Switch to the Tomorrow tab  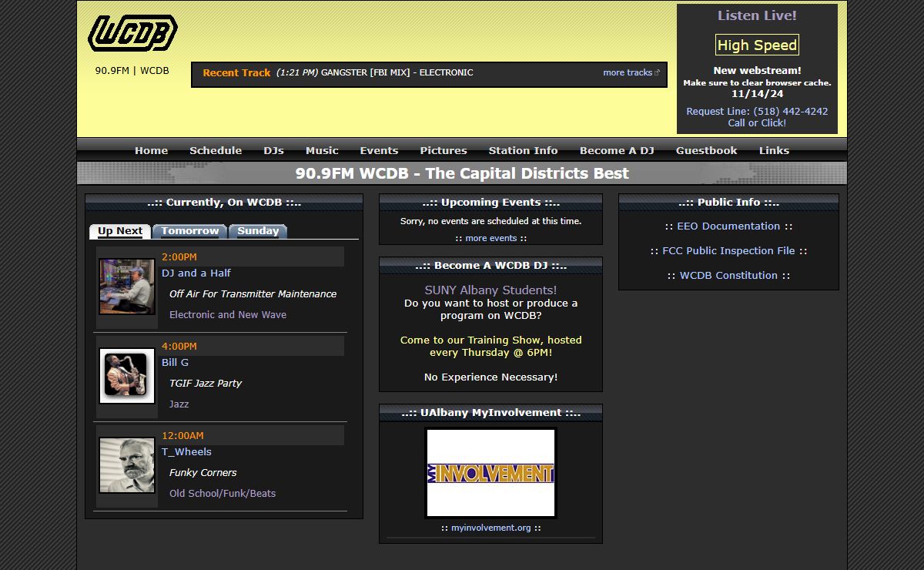tap(190, 231)
